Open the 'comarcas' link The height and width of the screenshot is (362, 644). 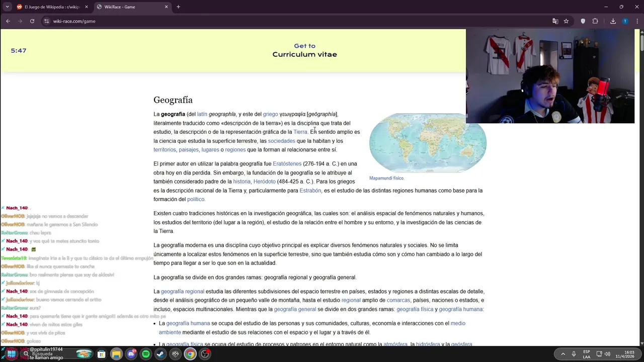click(398, 300)
